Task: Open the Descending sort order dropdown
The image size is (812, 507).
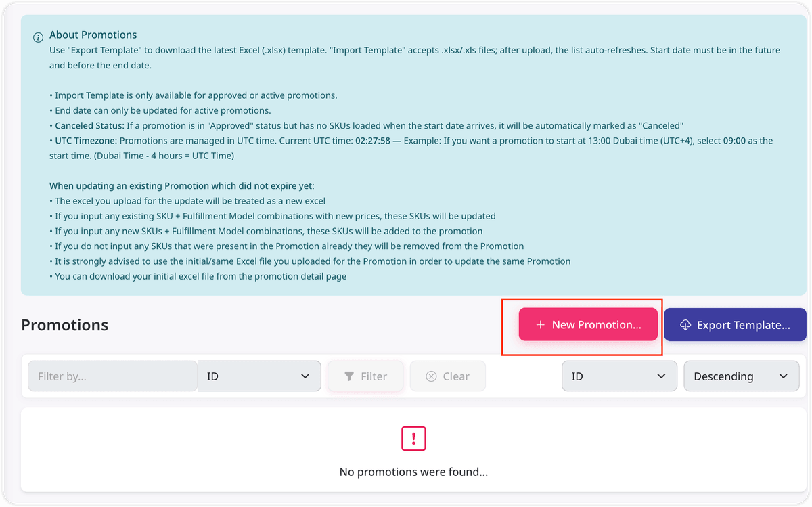Action: point(742,376)
